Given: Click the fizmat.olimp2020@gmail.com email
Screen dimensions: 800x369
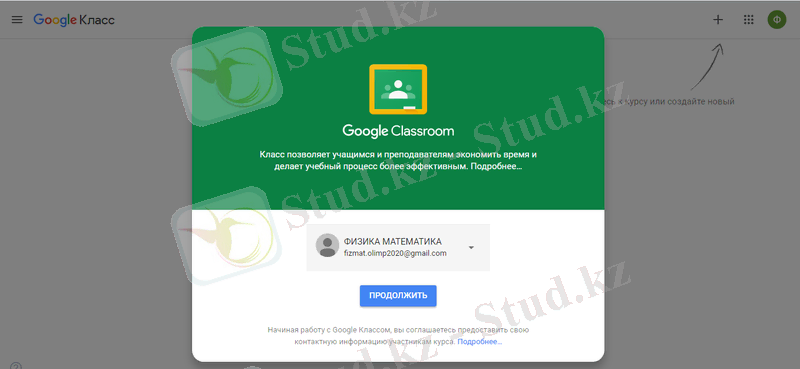Looking at the screenshot, I should [395, 253].
